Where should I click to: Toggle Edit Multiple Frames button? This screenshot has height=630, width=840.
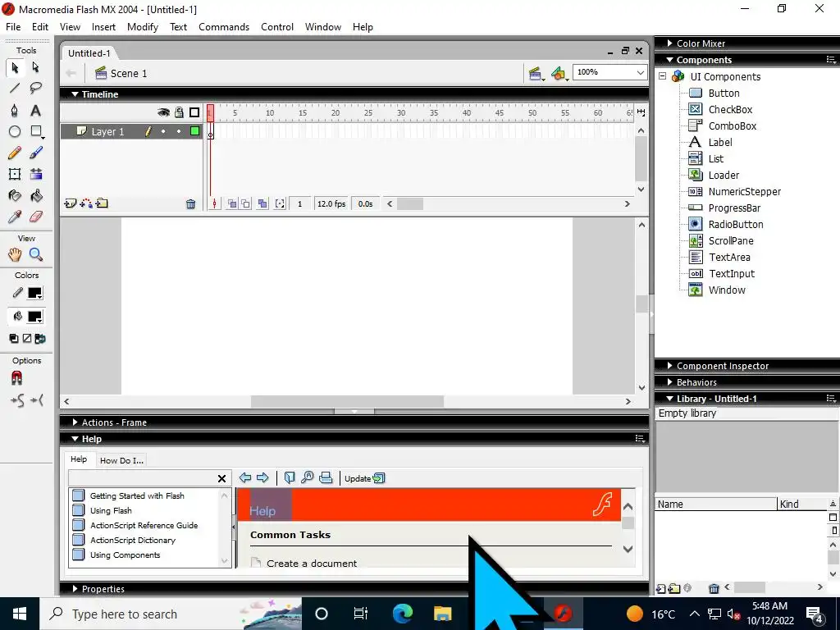262,203
